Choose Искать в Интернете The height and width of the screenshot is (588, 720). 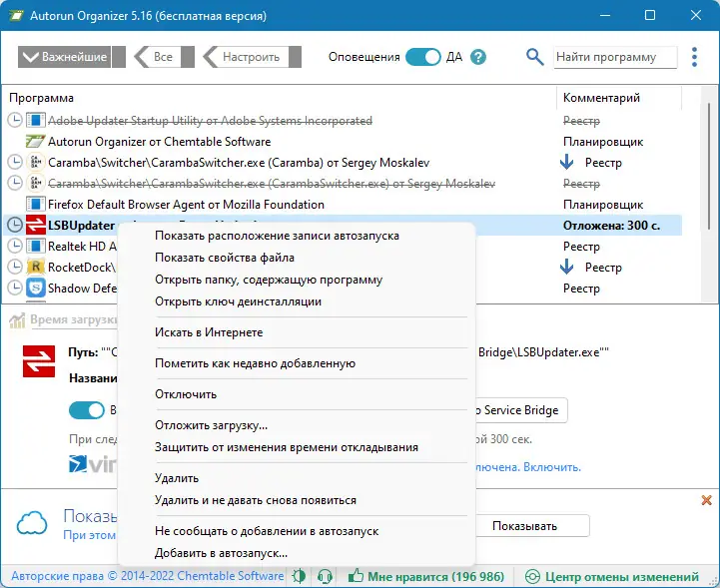click(x=297, y=332)
